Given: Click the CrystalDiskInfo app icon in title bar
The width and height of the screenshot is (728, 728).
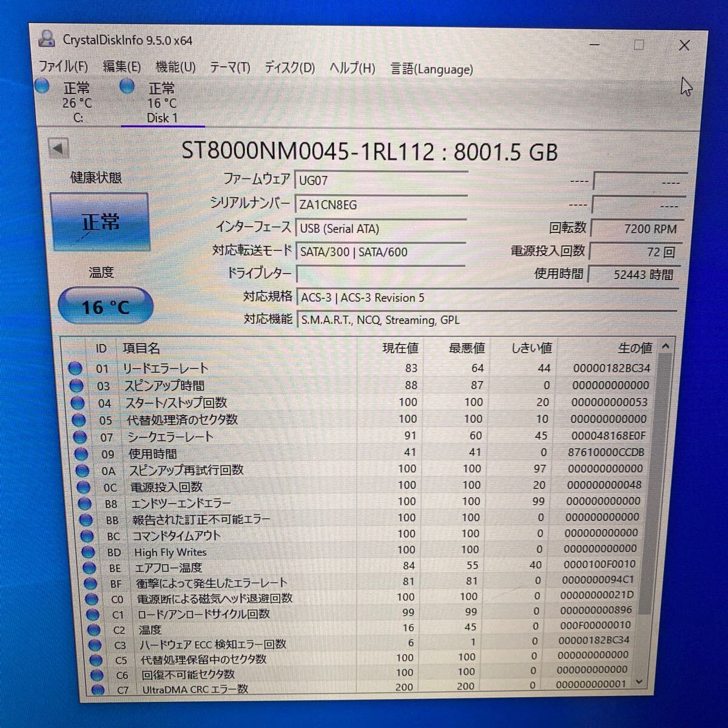Looking at the screenshot, I should (x=47, y=38).
